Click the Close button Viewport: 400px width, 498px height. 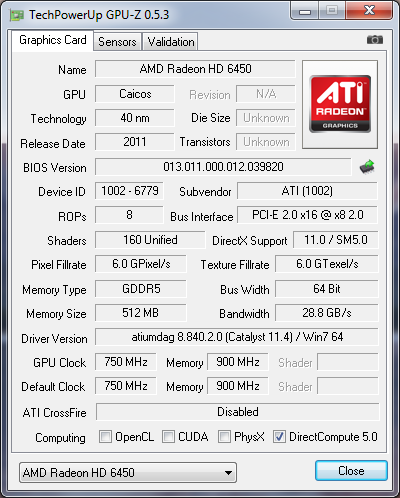[351, 471]
